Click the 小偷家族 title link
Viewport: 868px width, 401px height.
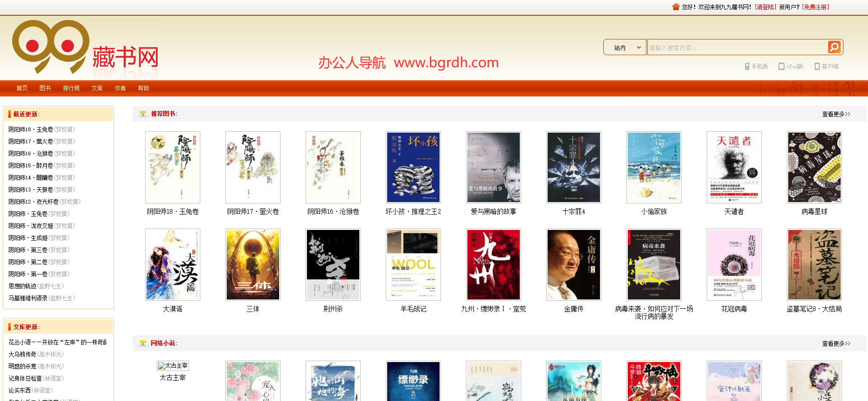coord(654,211)
